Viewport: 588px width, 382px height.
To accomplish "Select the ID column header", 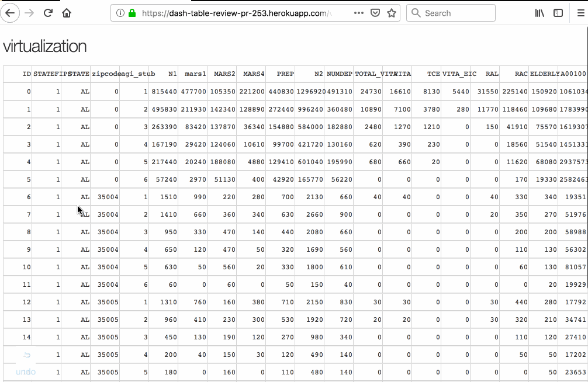I will (x=18, y=74).
